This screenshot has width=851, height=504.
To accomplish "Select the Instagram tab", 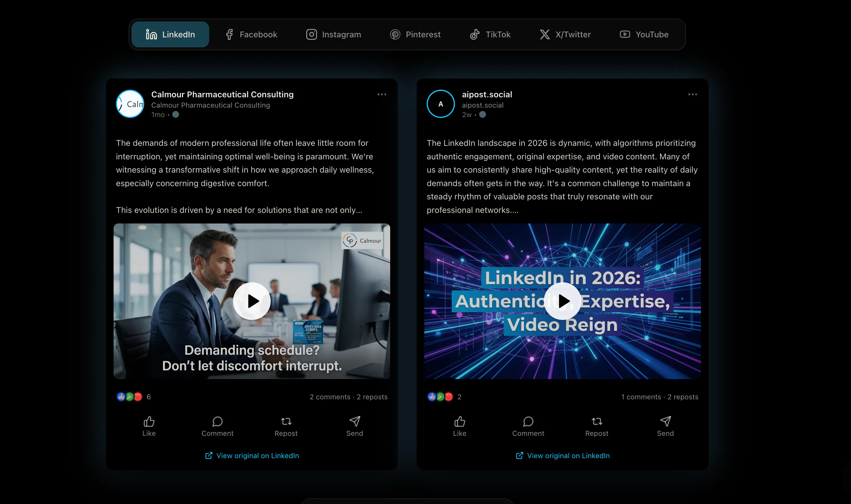I will 333,34.
